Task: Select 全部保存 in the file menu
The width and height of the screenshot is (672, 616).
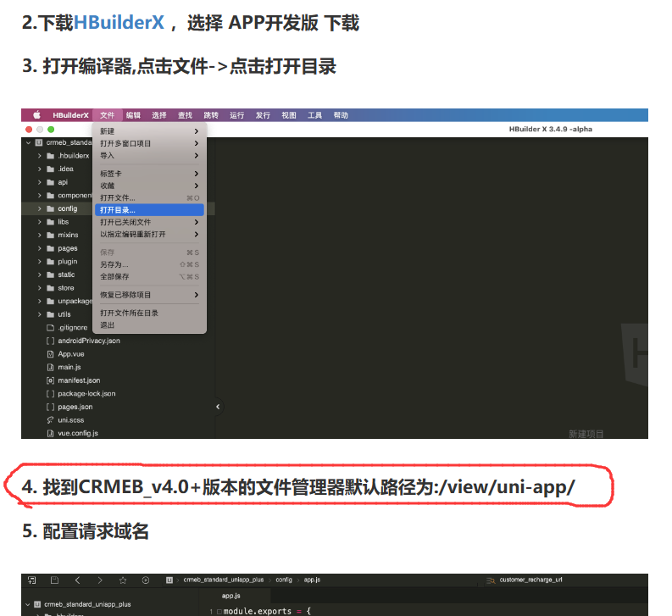Action: click(149, 276)
